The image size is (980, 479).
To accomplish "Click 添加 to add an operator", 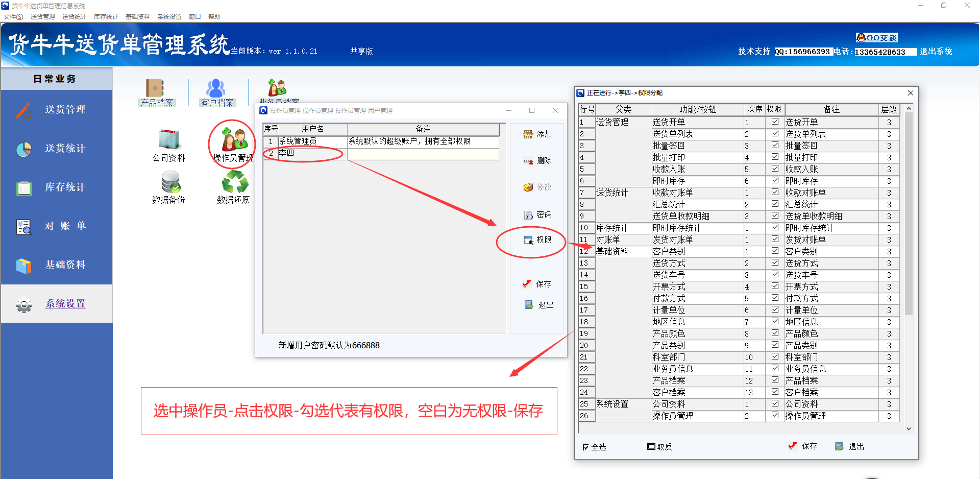I will pos(537,134).
